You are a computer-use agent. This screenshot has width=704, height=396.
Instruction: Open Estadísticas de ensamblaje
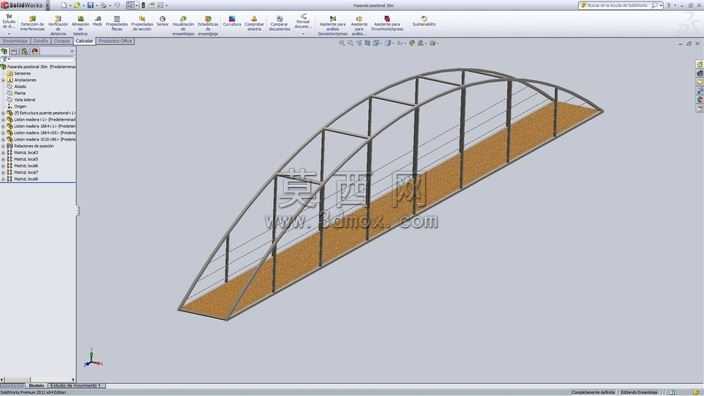(x=208, y=25)
